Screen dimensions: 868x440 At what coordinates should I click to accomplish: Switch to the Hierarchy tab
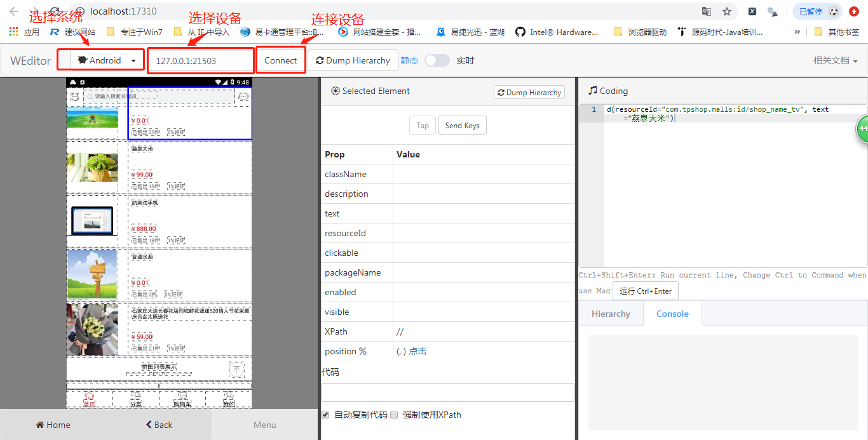[611, 313]
